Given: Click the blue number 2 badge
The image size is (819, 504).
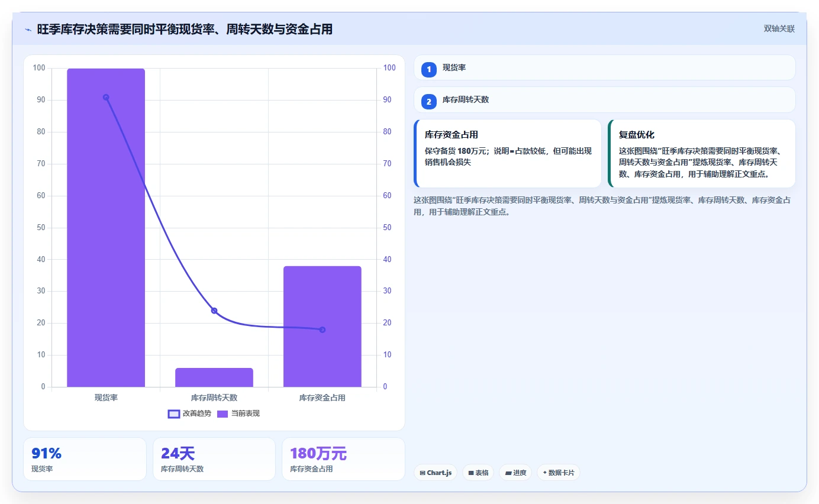Looking at the screenshot, I should pyautogui.click(x=429, y=102).
